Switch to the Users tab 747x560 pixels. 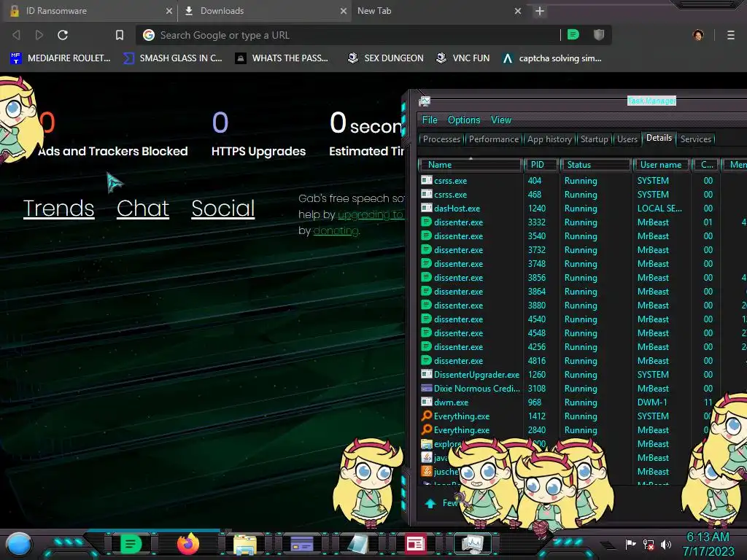627,139
